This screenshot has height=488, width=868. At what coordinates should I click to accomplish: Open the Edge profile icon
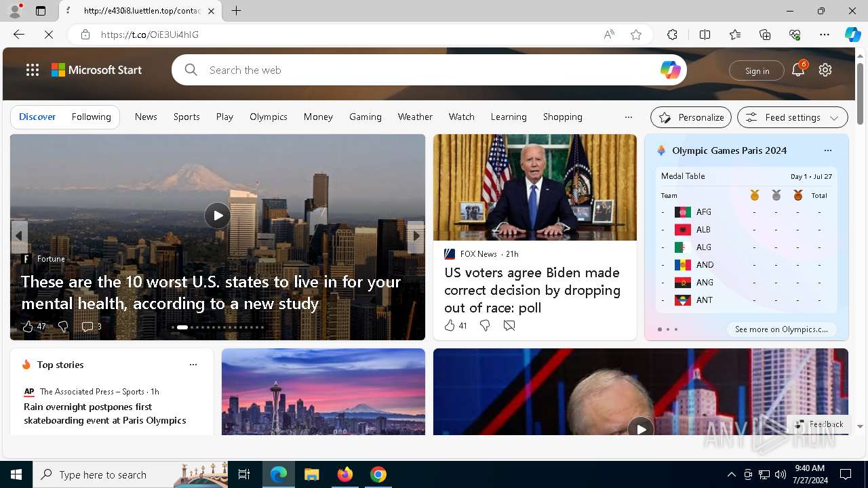click(15, 11)
